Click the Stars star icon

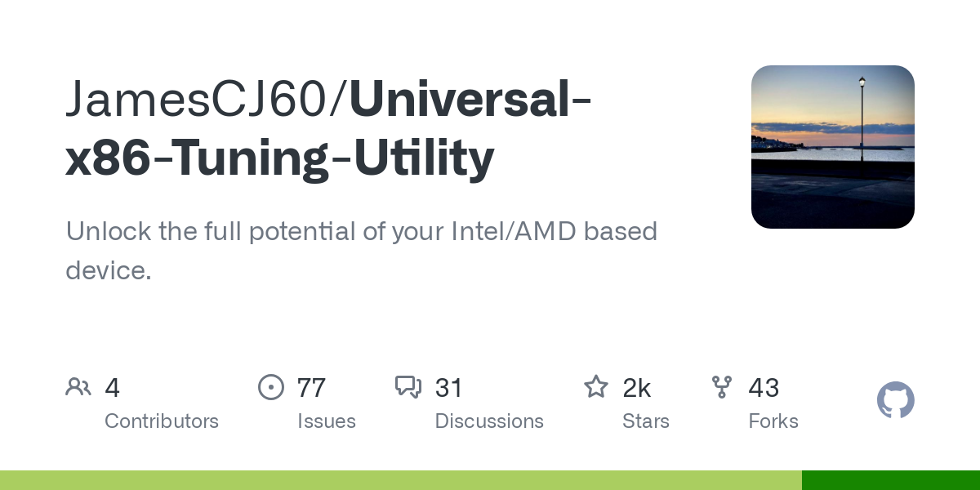pyautogui.click(x=596, y=387)
